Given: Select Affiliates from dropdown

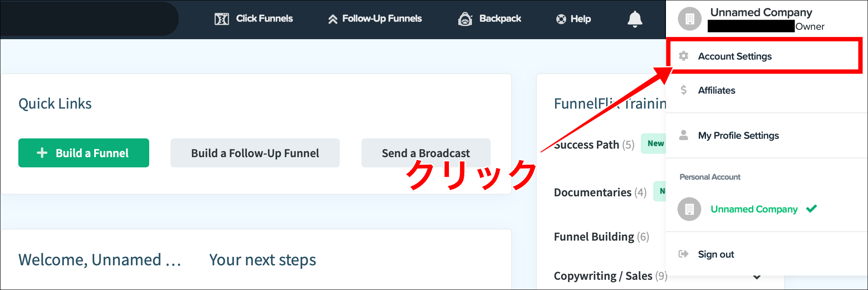Looking at the screenshot, I should click(x=767, y=90).
